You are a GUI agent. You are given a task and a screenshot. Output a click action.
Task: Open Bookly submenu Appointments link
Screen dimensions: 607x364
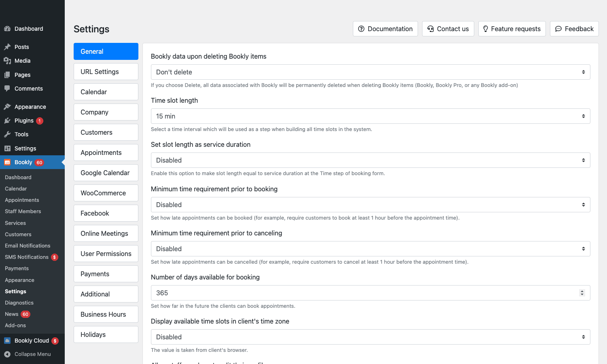pos(22,200)
